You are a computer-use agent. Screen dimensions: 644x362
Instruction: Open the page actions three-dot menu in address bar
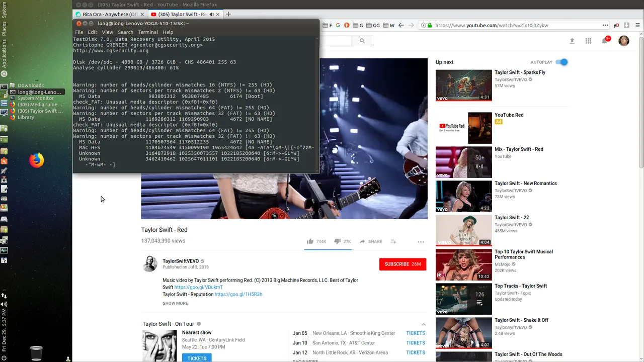point(605,25)
